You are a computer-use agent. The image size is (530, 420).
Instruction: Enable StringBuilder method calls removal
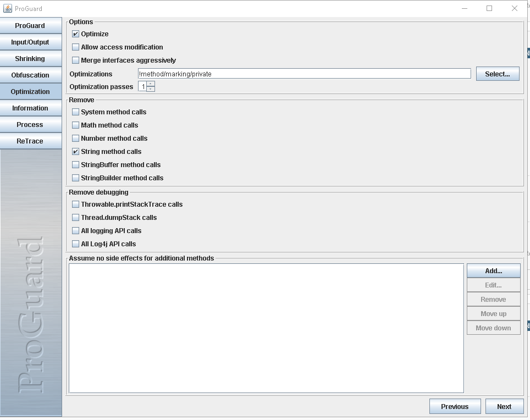coord(75,178)
